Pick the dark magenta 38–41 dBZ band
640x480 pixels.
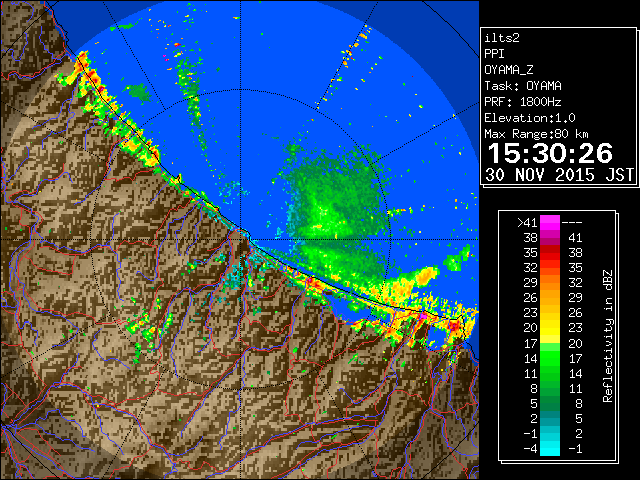pos(550,238)
